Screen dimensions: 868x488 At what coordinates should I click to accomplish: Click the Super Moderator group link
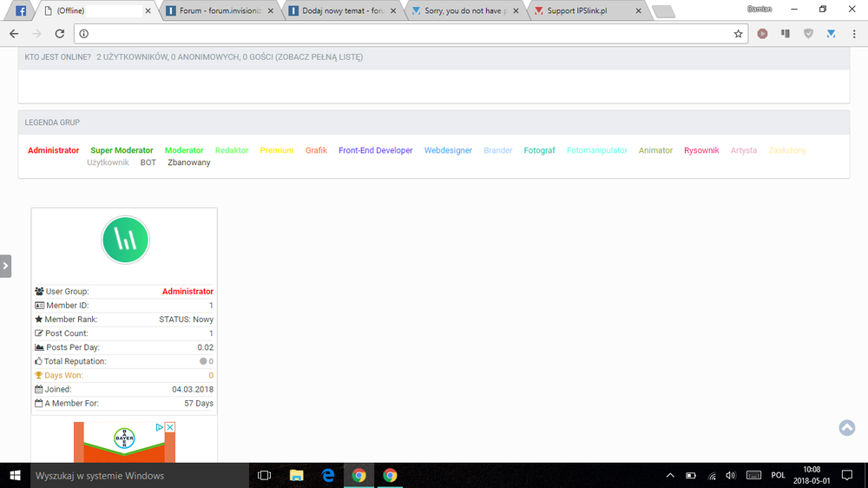122,150
